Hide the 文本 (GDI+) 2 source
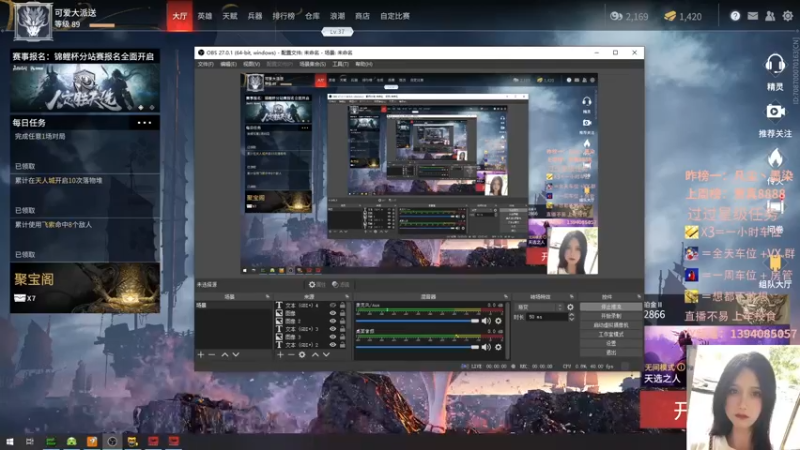 tap(333, 345)
